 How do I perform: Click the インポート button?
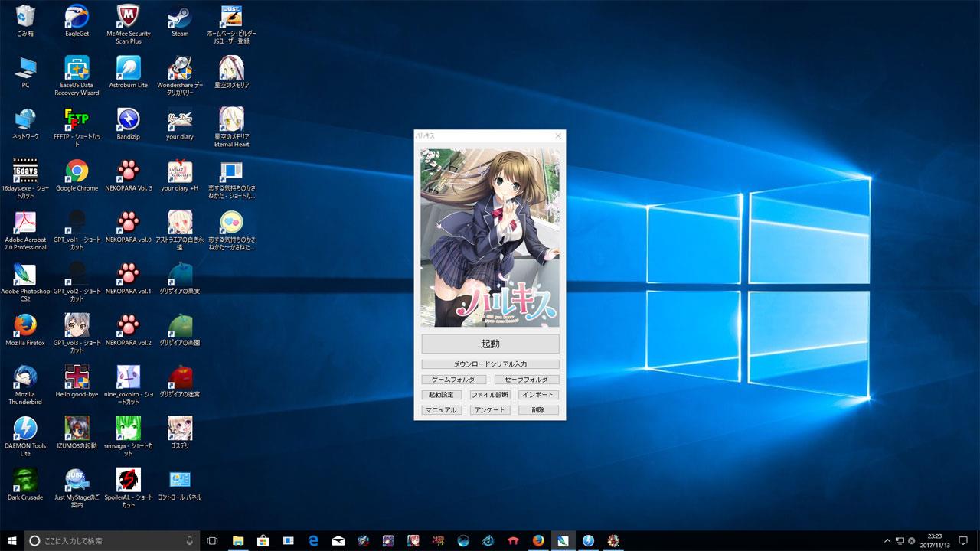pos(538,395)
